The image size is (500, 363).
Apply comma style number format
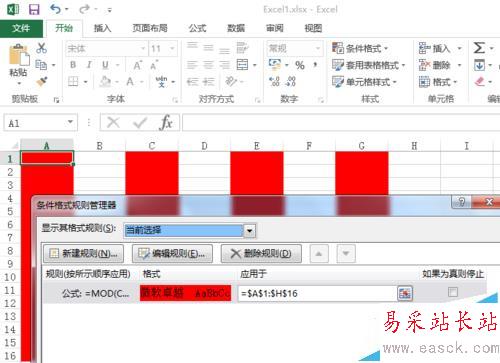point(315,65)
